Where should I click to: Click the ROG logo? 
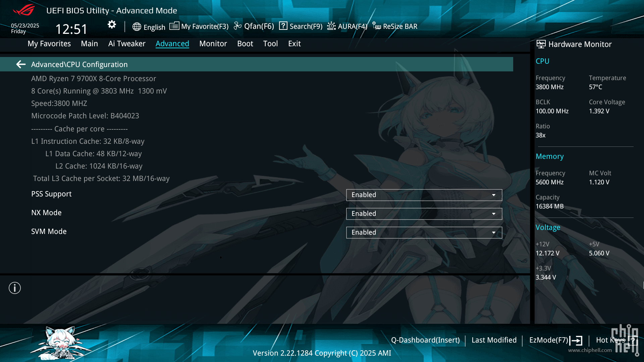coord(23,10)
